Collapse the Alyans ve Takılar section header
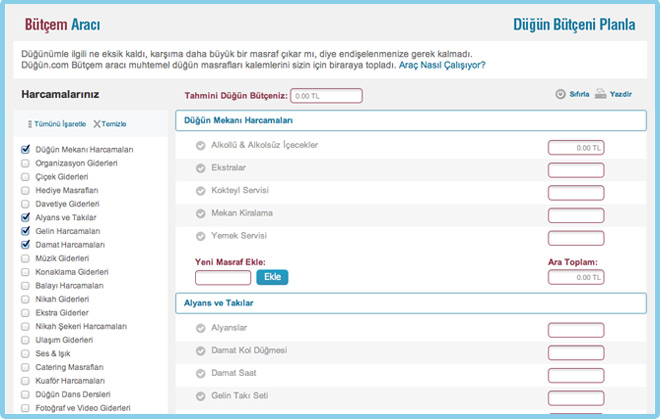The image size is (660, 419). tap(410, 302)
